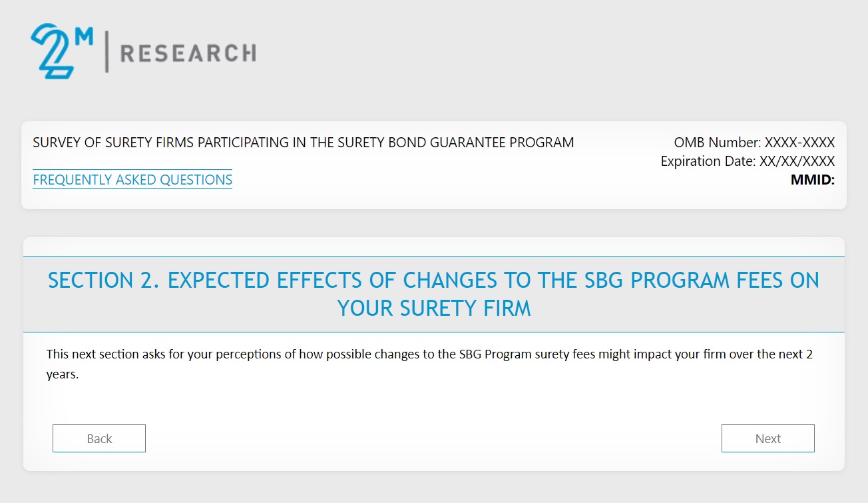Click the OMB Number label
868x503 pixels.
[718, 143]
